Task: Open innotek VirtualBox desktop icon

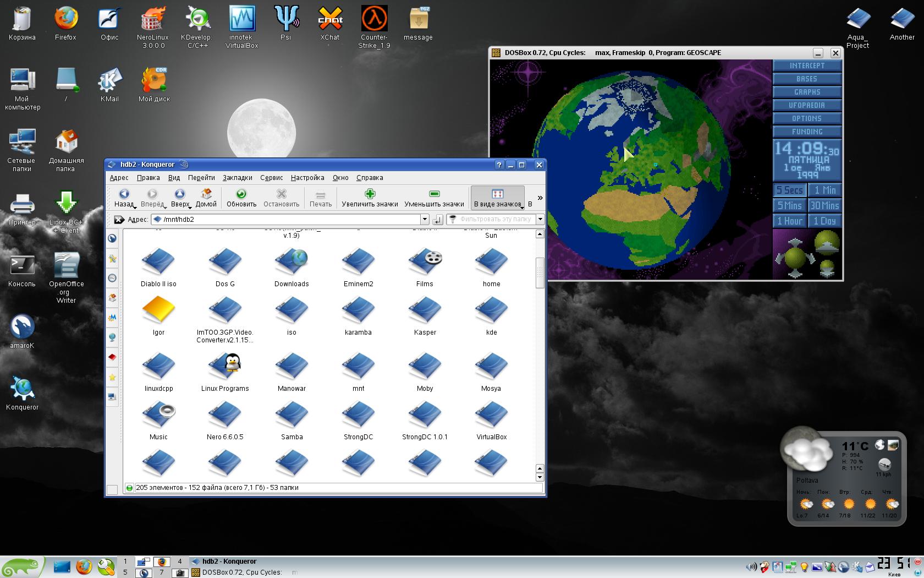Action: [241, 19]
